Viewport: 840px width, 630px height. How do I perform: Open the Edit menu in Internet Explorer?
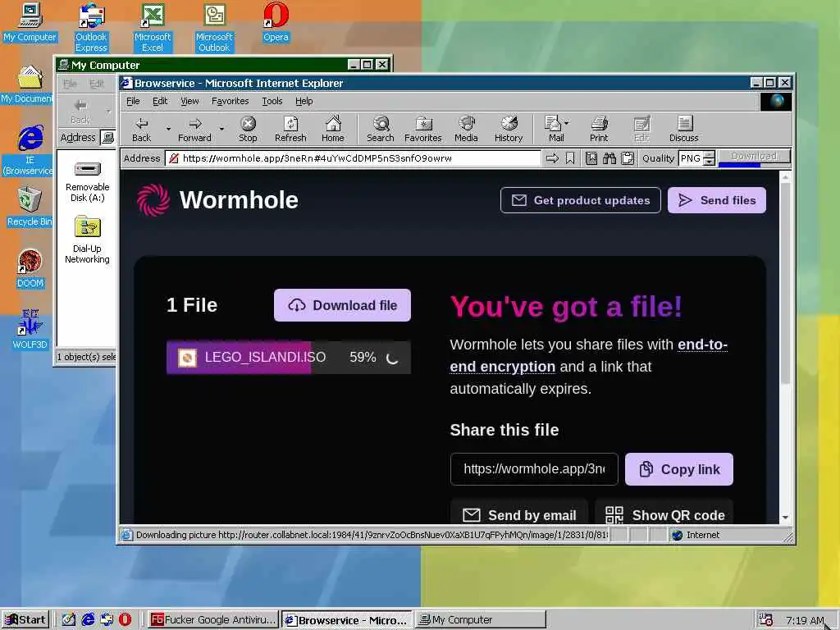pyautogui.click(x=160, y=101)
